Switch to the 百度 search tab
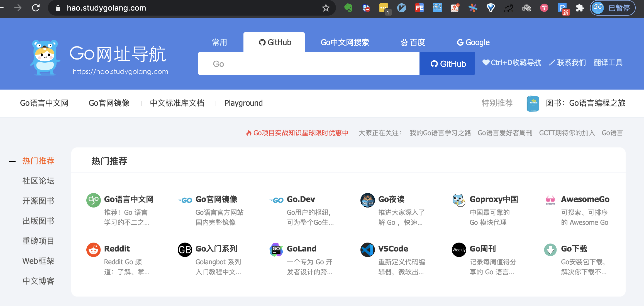The height and width of the screenshot is (306, 644). click(413, 42)
